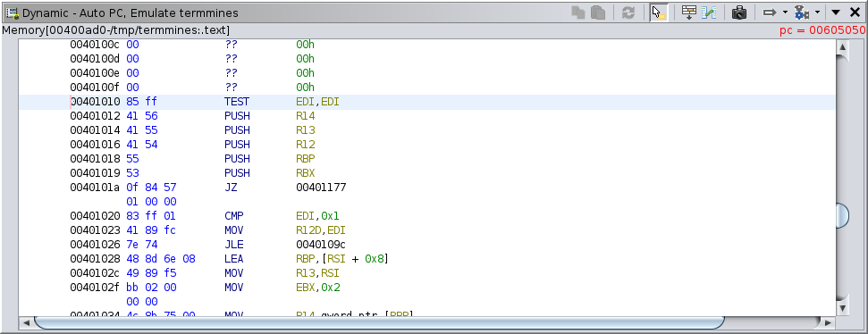
Task: Click the track location arrow icon
Action: [770, 13]
